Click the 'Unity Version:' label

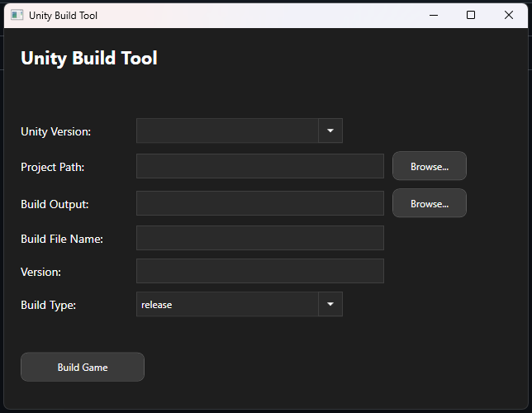pyautogui.click(x=56, y=131)
